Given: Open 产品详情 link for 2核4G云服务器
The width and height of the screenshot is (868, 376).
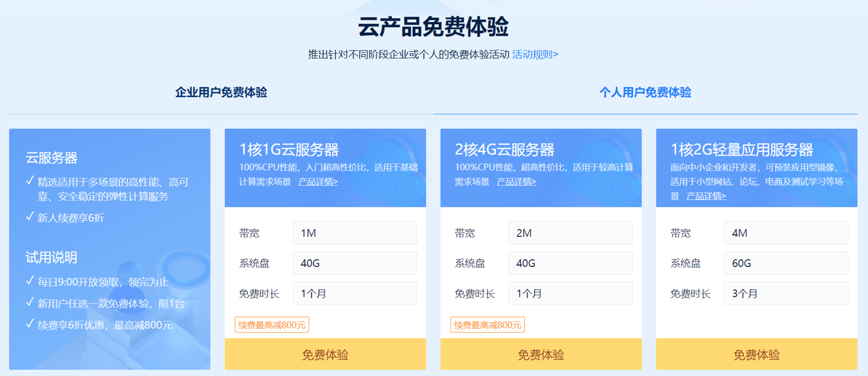Looking at the screenshot, I should click(517, 181).
